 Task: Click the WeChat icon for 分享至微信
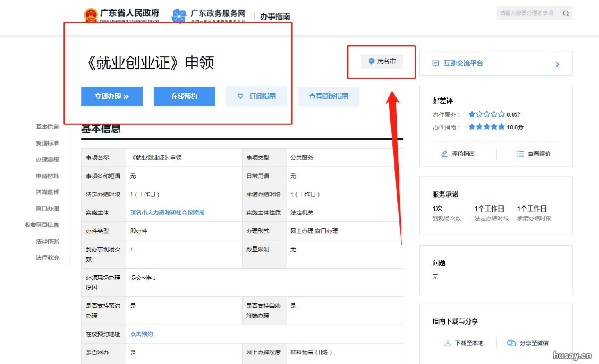tap(512, 343)
